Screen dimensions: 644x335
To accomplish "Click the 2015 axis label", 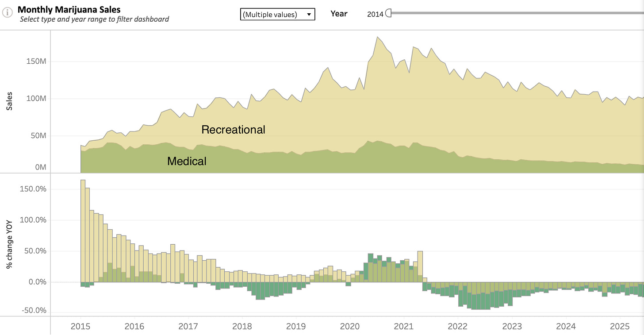I will click(x=80, y=326).
